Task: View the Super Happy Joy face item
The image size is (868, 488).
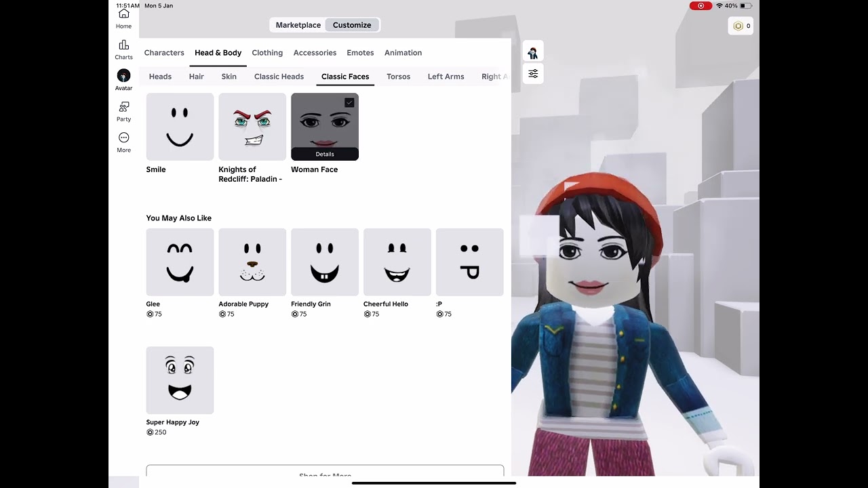Action: pyautogui.click(x=180, y=380)
